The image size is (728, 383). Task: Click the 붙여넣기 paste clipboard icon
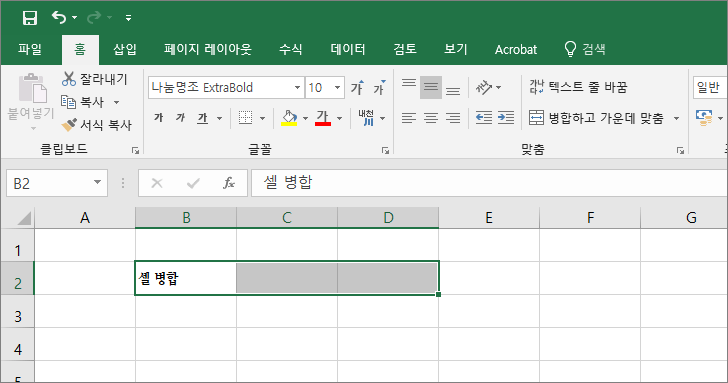click(32, 88)
